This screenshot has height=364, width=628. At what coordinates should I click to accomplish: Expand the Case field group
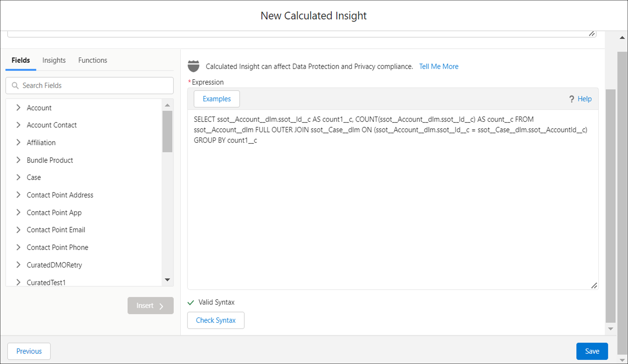[x=18, y=177]
